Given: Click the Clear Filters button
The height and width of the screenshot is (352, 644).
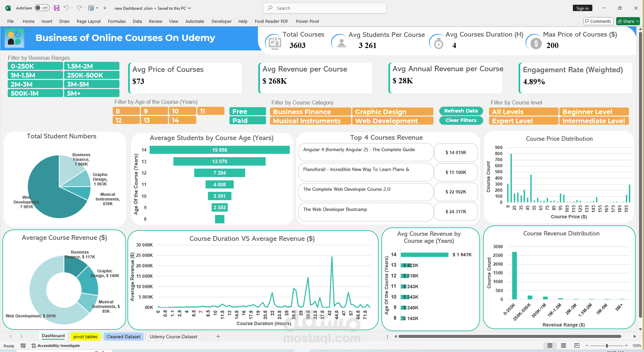Looking at the screenshot, I should coord(461,120).
